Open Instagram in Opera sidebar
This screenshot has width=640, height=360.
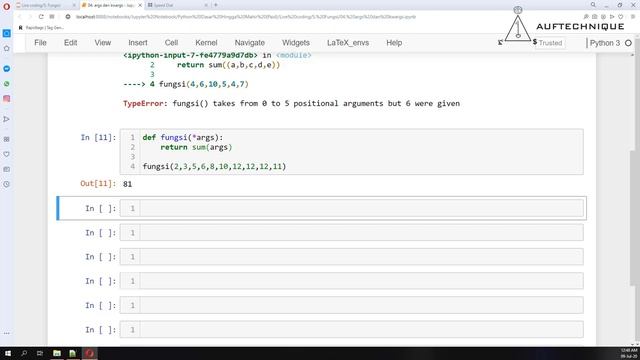pyautogui.click(x=7, y=99)
